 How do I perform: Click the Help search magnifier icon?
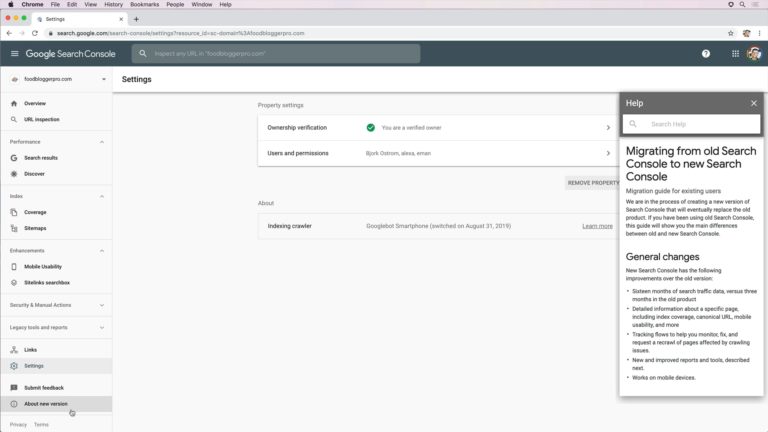click(x=633, y=124)
